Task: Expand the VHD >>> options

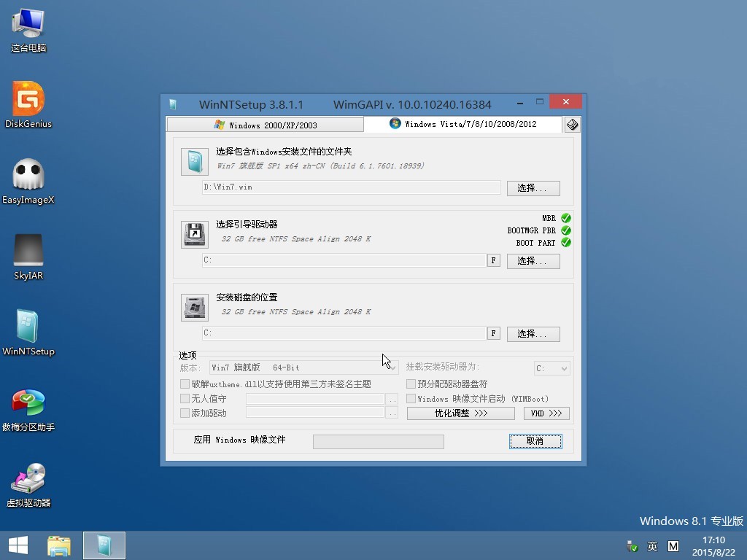Action: [546, 413]
